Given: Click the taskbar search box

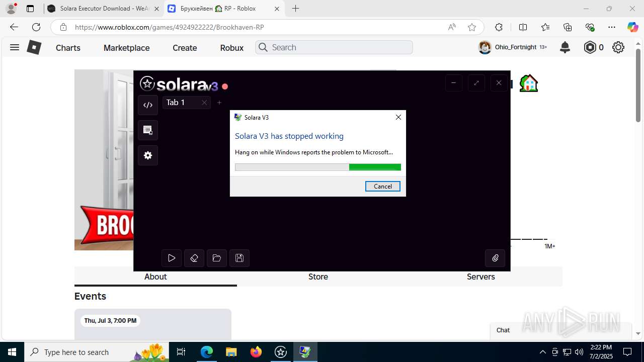Looking at the screenshot, I should tap(97, 352).
